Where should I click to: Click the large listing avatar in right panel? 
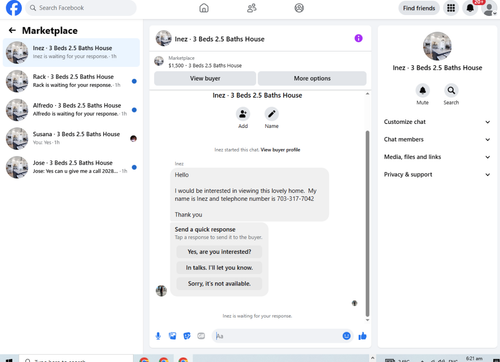coord(437,46)
